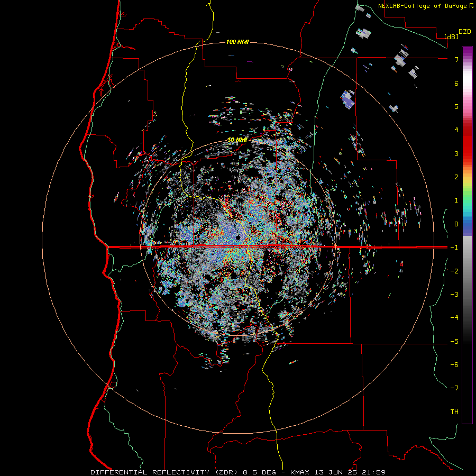Click the scale value -3
The image size is (476, 476).
454,294
